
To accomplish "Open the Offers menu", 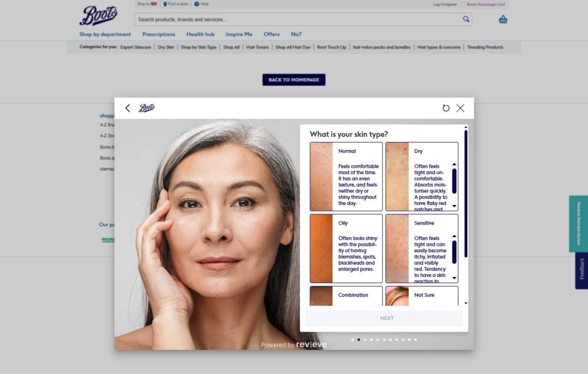I will point(271,34).
